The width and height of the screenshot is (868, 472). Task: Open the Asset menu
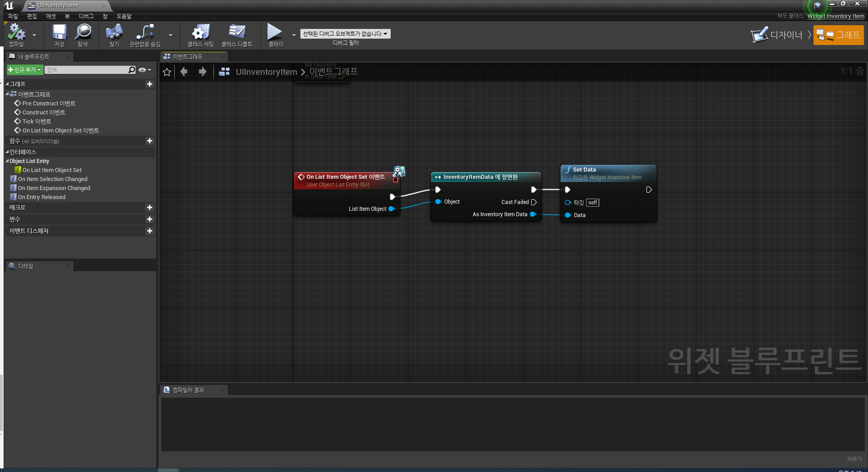[51, 16]
